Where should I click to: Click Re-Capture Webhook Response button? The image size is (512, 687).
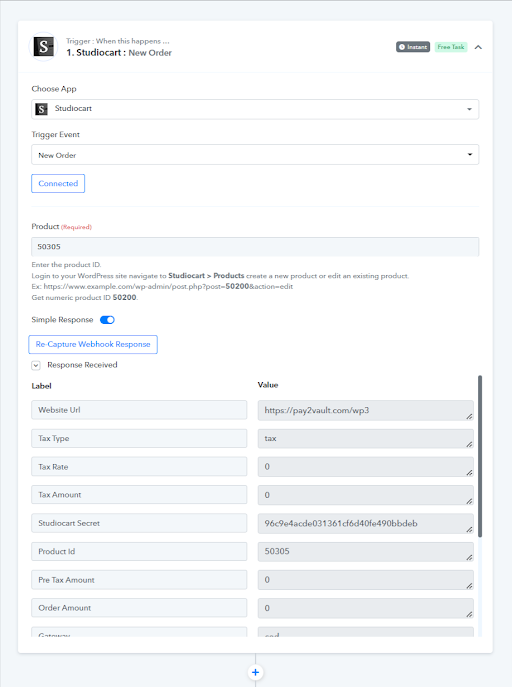click(x=93, y=344)
